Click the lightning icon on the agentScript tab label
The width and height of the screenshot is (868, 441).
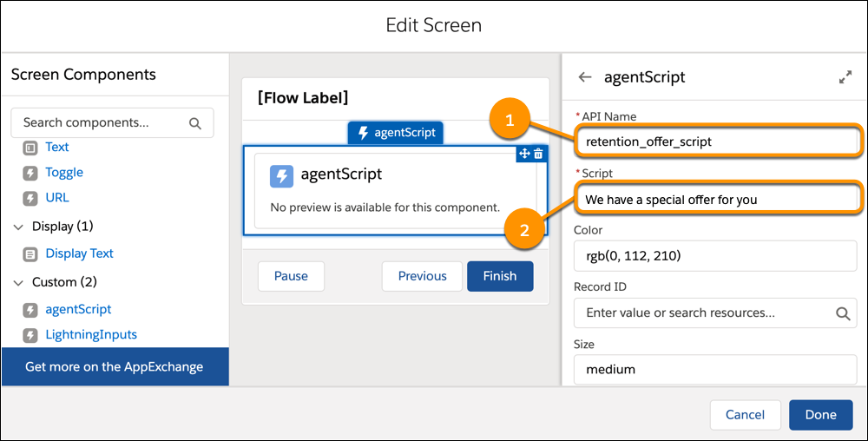[363, 133]
